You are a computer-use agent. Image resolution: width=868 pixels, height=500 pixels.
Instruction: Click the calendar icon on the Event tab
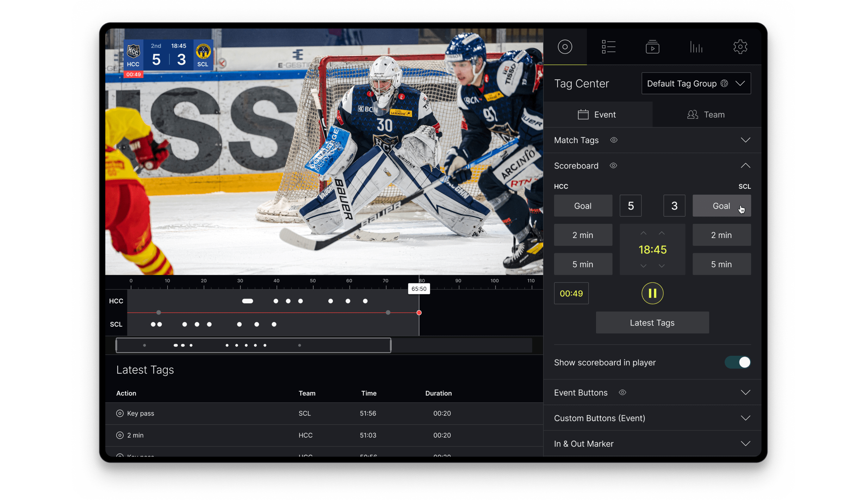(x=583, y=114)
